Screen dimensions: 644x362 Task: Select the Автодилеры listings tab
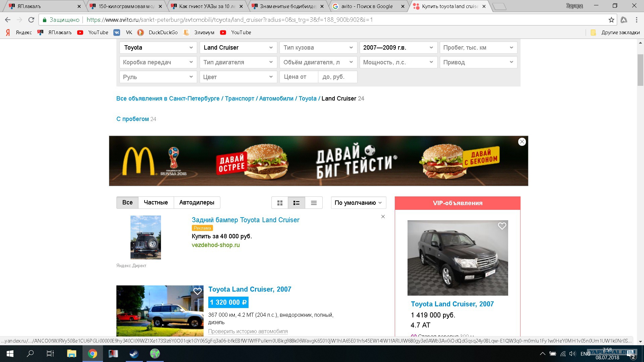pos(197,202)
